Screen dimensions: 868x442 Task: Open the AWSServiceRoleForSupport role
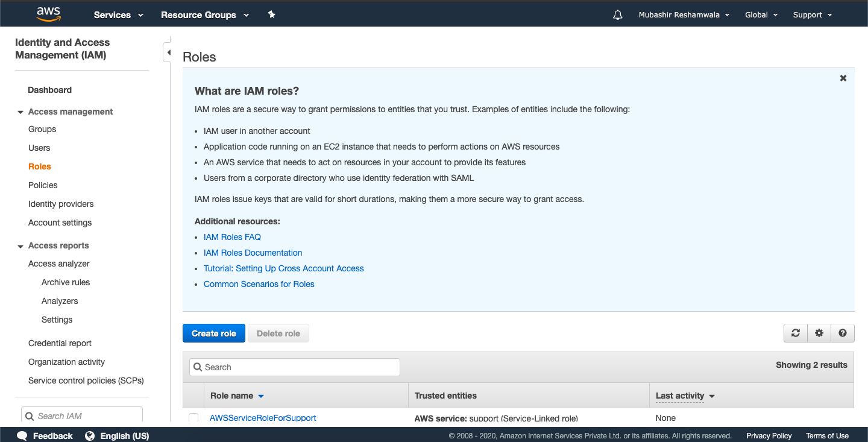tap(263, 418)
